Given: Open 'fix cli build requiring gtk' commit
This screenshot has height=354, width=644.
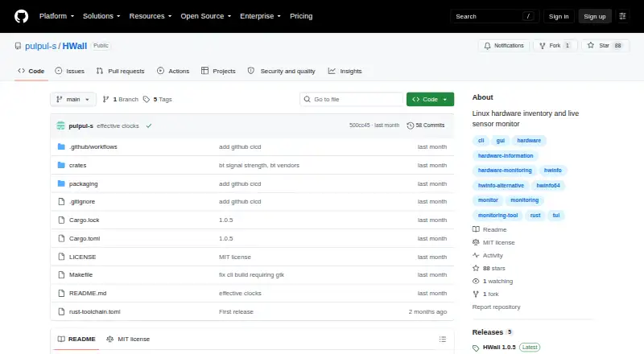Looking at the screenshot, I should 251,274.
